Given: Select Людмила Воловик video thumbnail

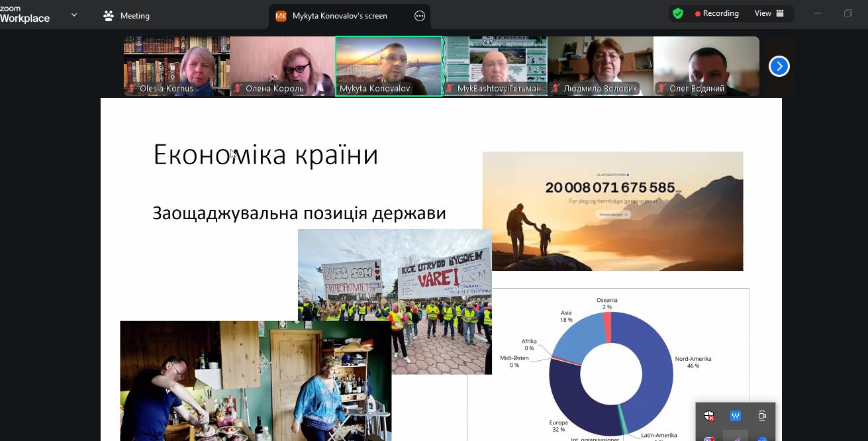Looking at the screenshot, I should click(601, 65).
